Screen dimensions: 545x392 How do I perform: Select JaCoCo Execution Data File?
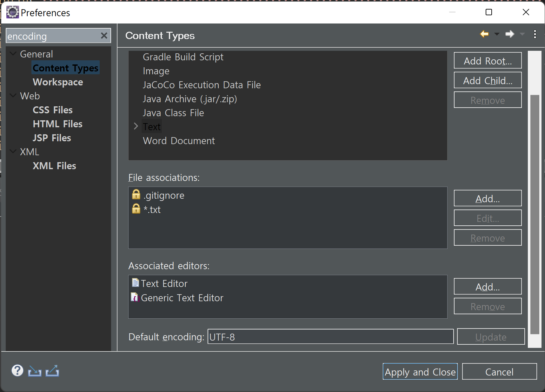pos(202,85)
